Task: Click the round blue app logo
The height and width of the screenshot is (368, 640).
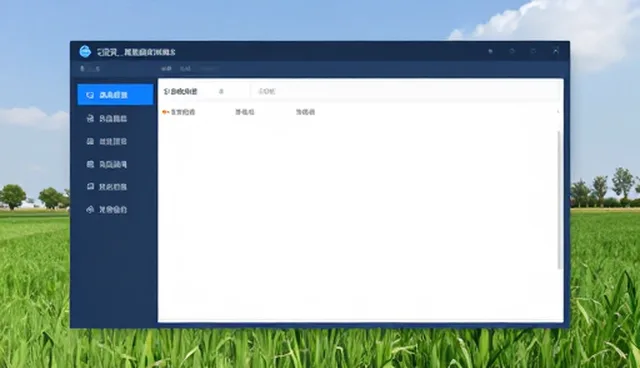Action: point(85,51)
